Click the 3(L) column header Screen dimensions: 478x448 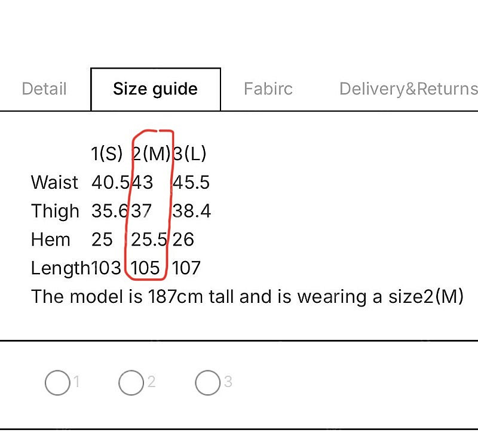click(189, 154)
